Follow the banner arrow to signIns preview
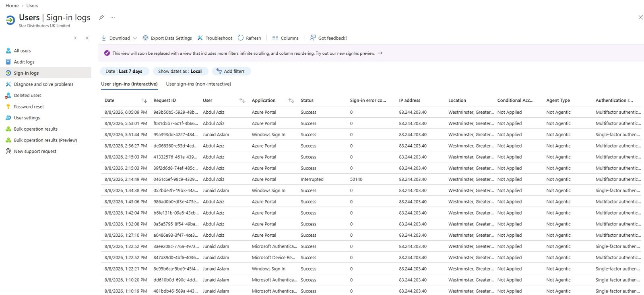 click(380, 53)
